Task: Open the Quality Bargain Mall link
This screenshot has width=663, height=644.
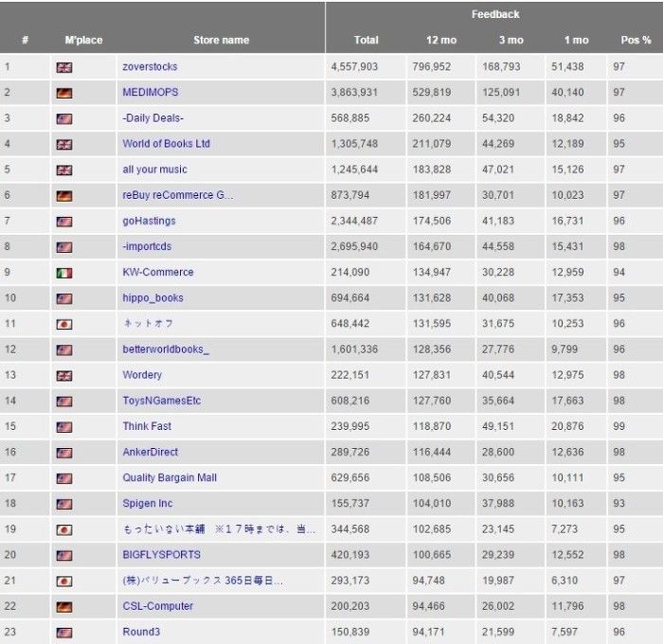Action: (170, 477)
